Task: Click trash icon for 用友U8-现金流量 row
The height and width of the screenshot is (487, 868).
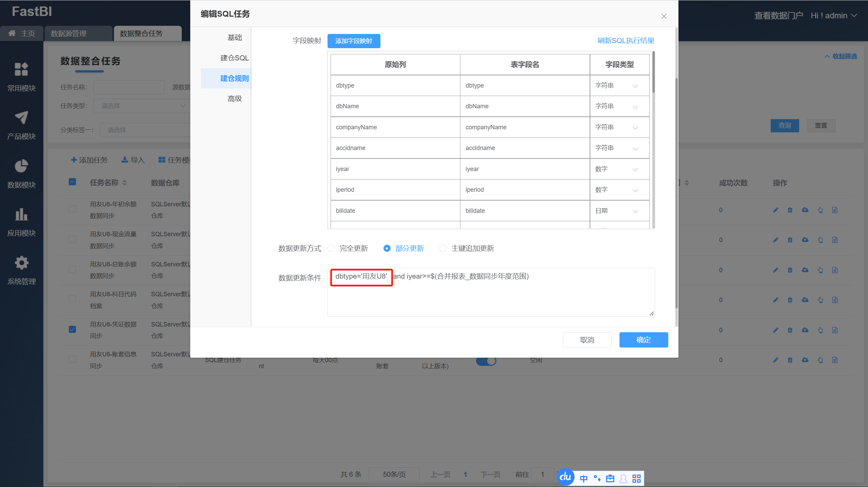Action: (x=790, y=240)
